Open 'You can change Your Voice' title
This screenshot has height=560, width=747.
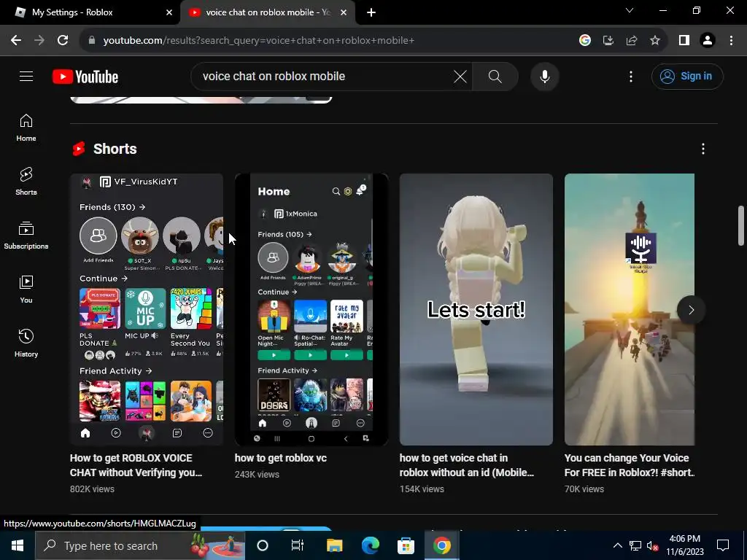630,465
